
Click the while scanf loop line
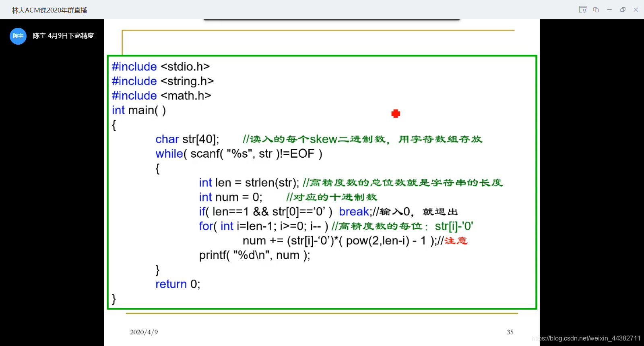239,154
